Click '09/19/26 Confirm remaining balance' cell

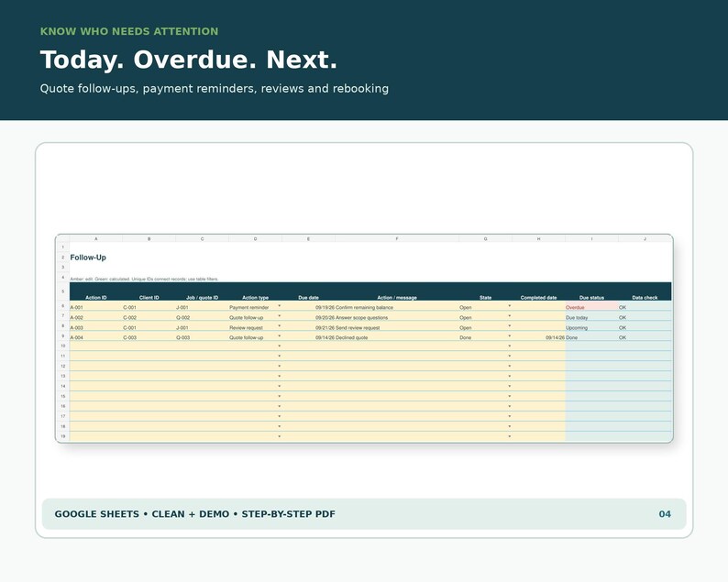(354, 307)
